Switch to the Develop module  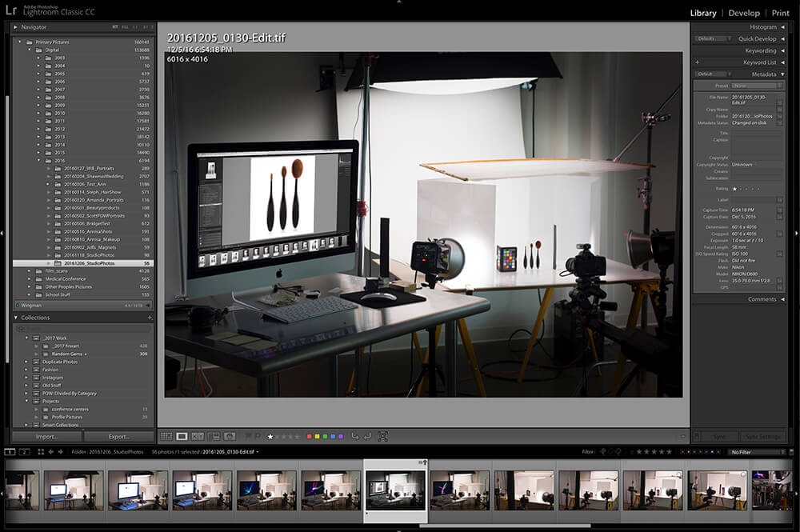pos(743,13)
